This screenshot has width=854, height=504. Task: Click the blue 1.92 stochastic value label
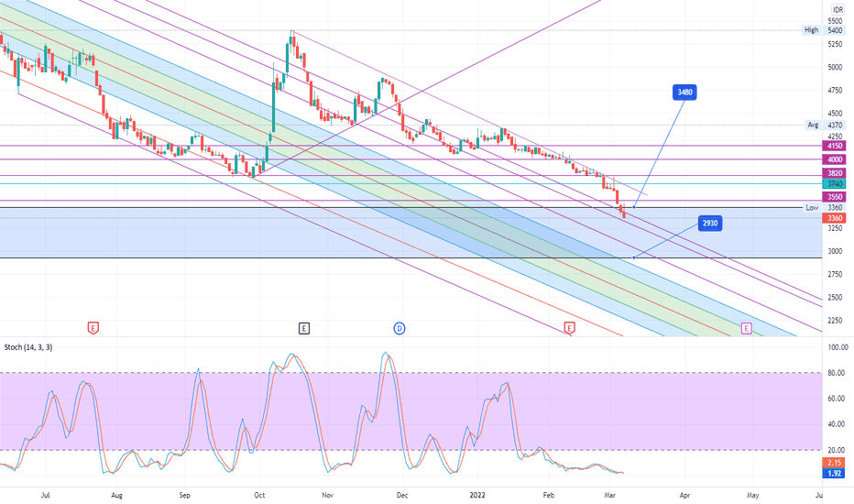pyautogui.click(x=835, y=474)
